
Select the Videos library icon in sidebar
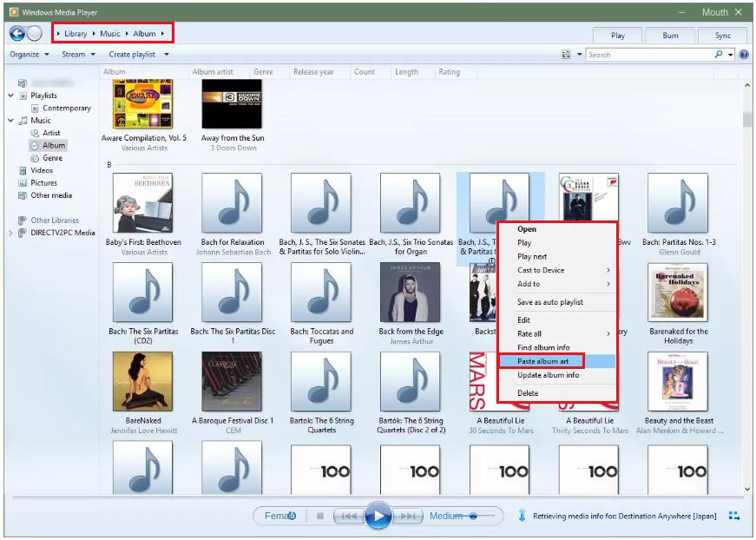tap(23, 171)
